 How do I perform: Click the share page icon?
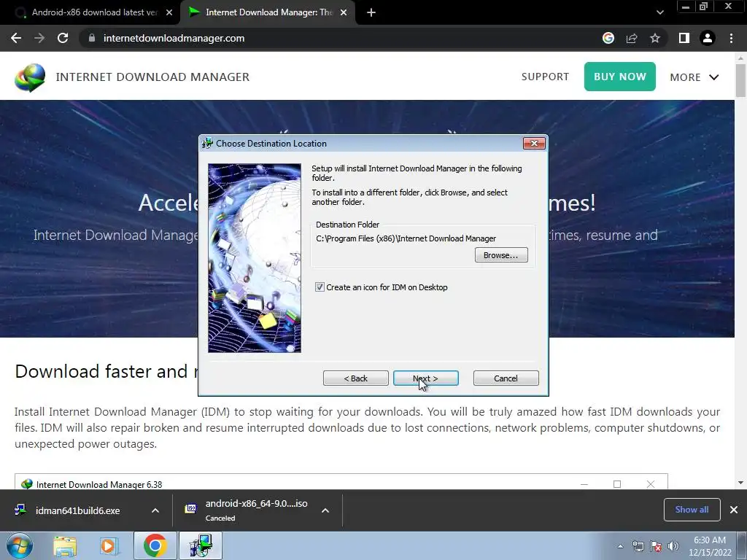pyautogui.click(x=632, y=38)
